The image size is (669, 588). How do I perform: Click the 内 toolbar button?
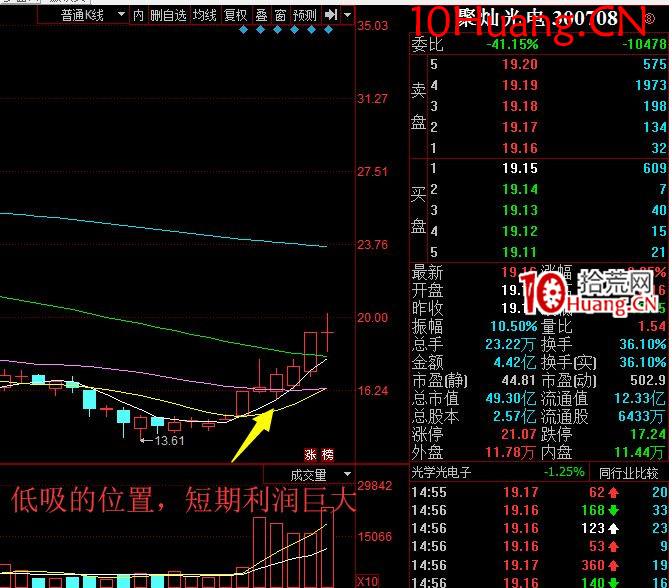138,16
